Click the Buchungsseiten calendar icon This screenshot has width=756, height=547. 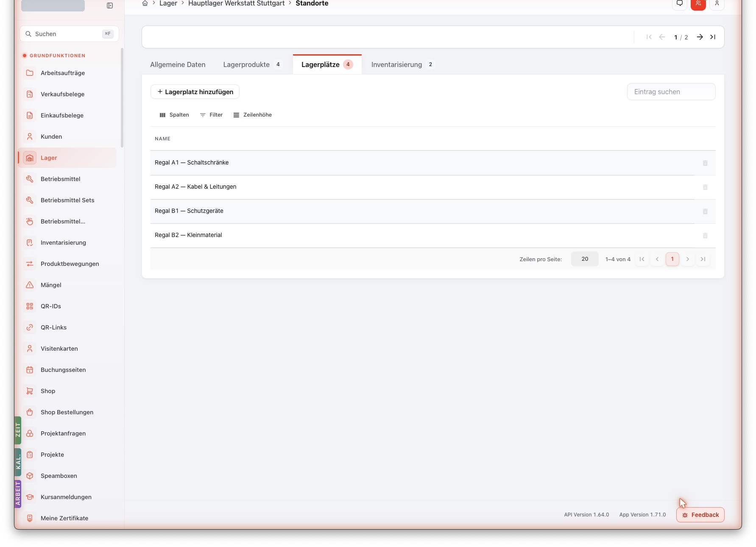[x=30, y=370]
